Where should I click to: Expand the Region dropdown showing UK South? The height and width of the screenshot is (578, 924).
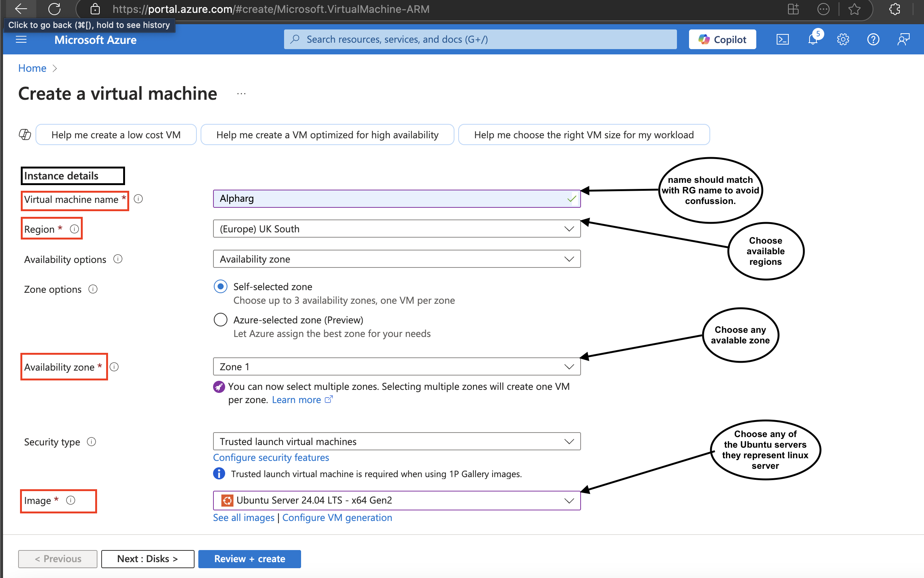point(397,229)
